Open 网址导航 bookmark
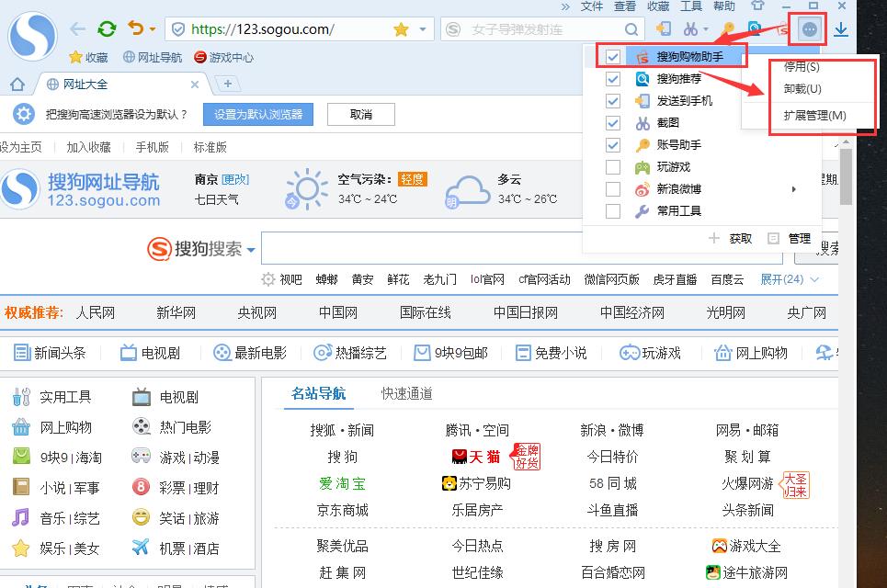This screenshot has height=588, width=887. [x=153, y=57]
